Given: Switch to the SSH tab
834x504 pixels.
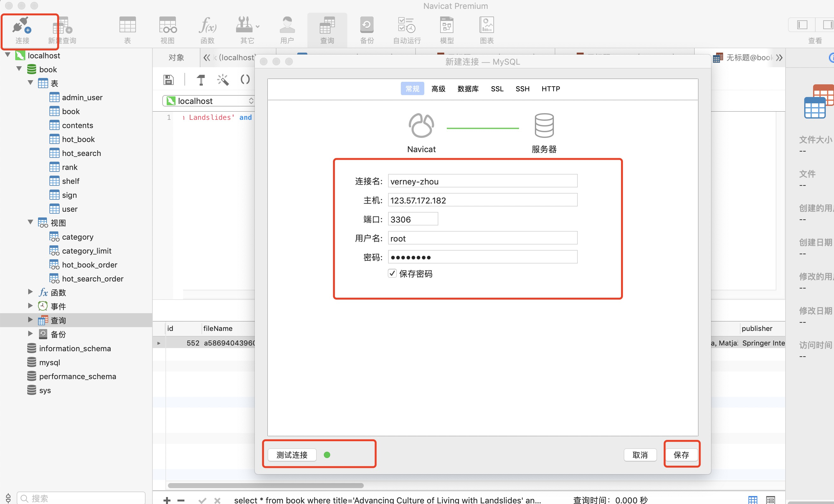Looking at the screenshot, I should pos(522,89).
